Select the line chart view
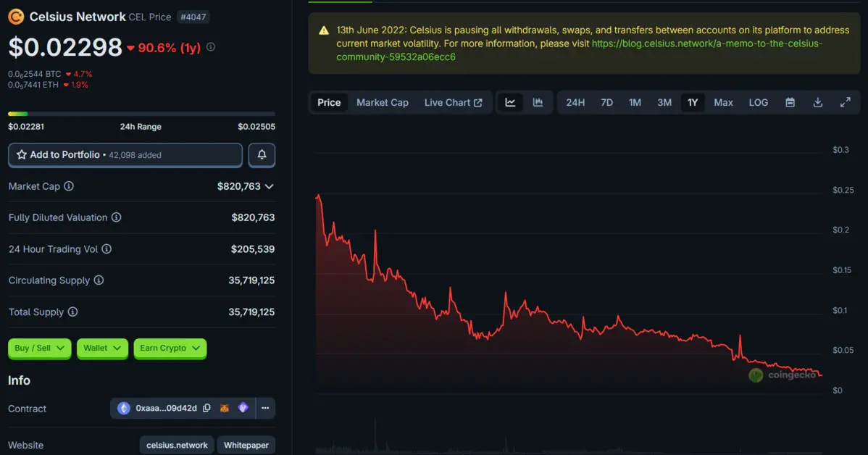Viewport: 868px width, 455px height. tap(510, 103)
